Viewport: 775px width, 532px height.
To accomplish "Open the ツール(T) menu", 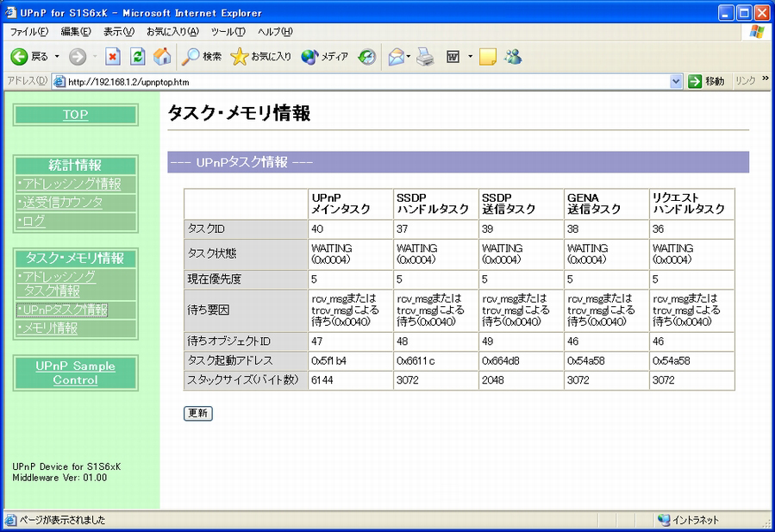I will (228, 32).
